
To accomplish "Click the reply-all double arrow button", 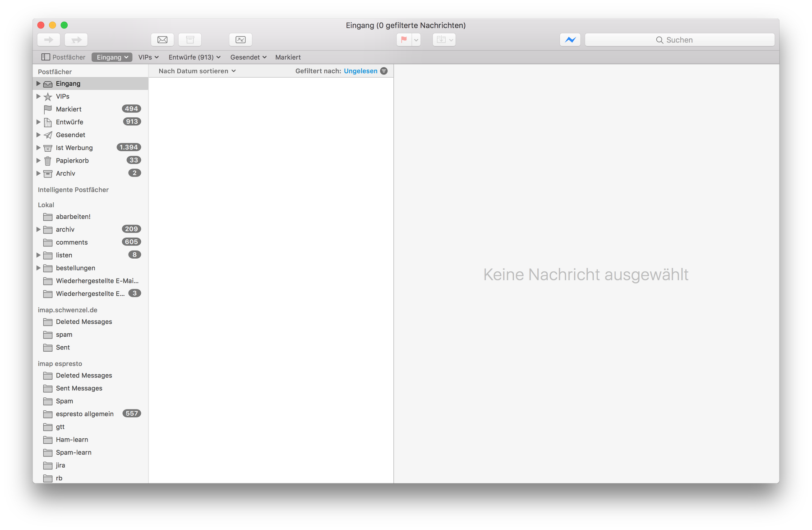I will 76,40.
